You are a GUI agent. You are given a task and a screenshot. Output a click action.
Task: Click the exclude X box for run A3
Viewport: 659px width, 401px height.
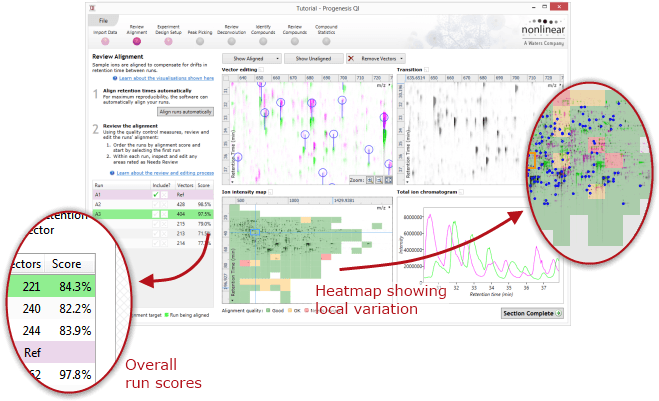tap(164, 214)
